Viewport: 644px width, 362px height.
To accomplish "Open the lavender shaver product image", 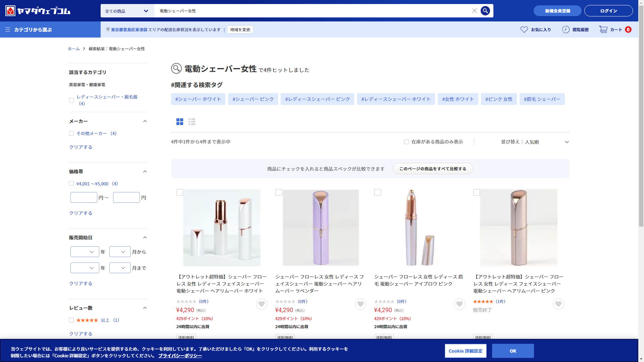I will [x=321, y=228].
